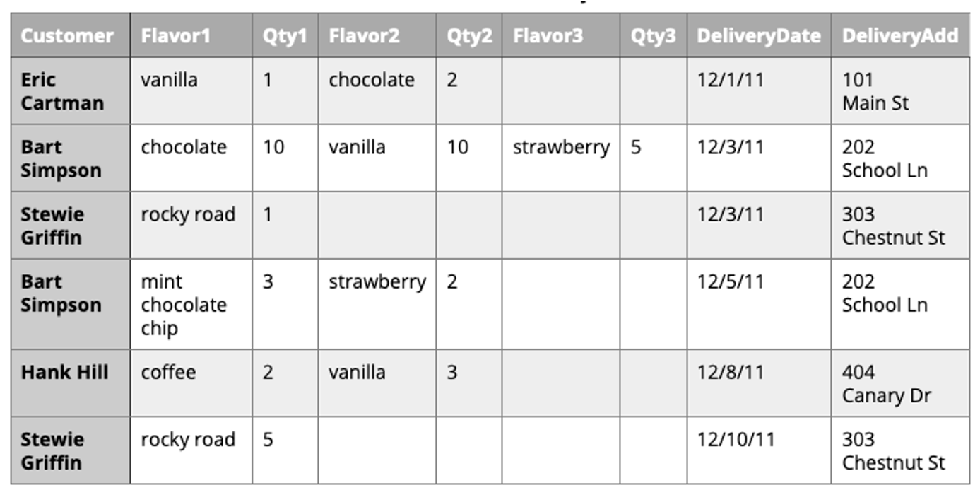Select the 101 Main St address cell

pos(875,91)
